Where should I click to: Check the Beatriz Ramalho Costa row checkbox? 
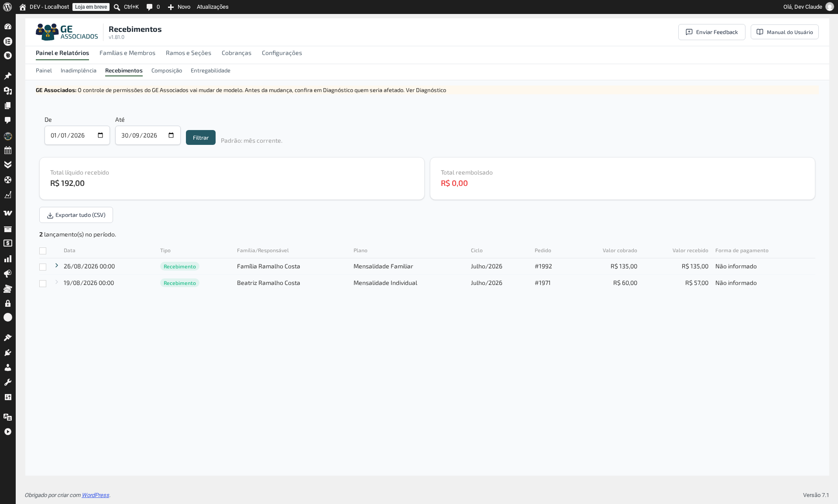coord(43,284)
